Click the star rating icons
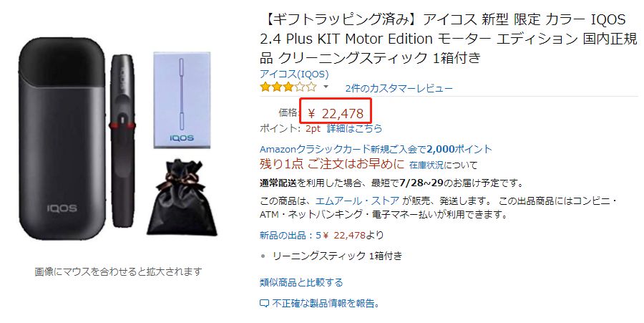 tap(288, 87)
